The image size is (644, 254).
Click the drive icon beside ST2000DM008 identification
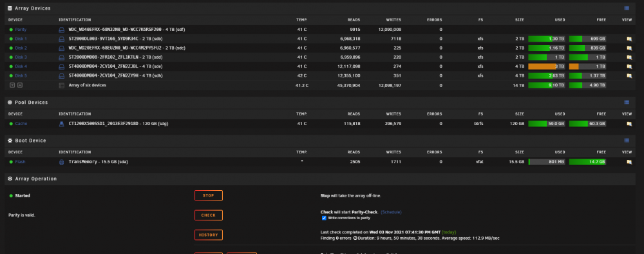62,57
